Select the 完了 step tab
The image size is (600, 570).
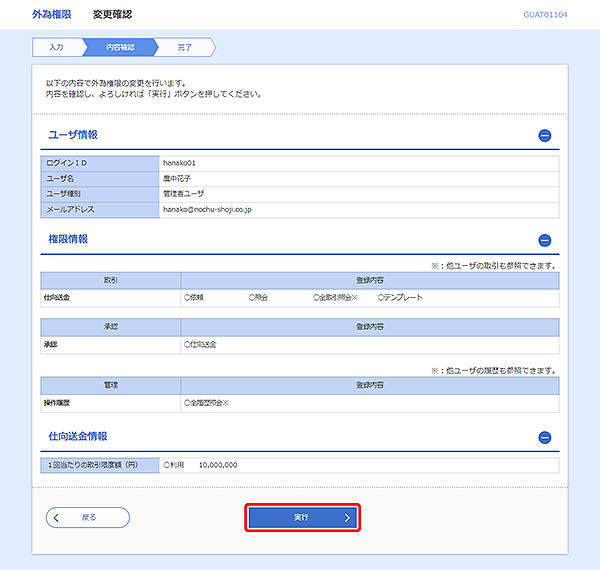[184, 47]
